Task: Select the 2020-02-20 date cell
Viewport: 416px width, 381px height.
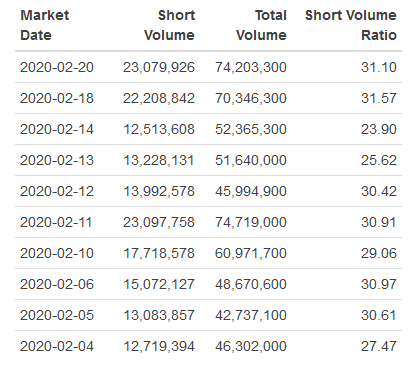Action: (57, 67)
